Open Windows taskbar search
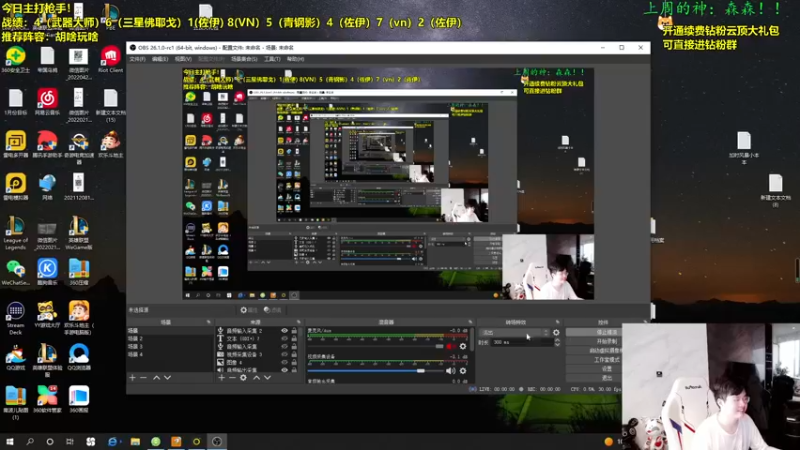Image resolution: width=800 pixels, height=450 pixels. click(30, 441)
